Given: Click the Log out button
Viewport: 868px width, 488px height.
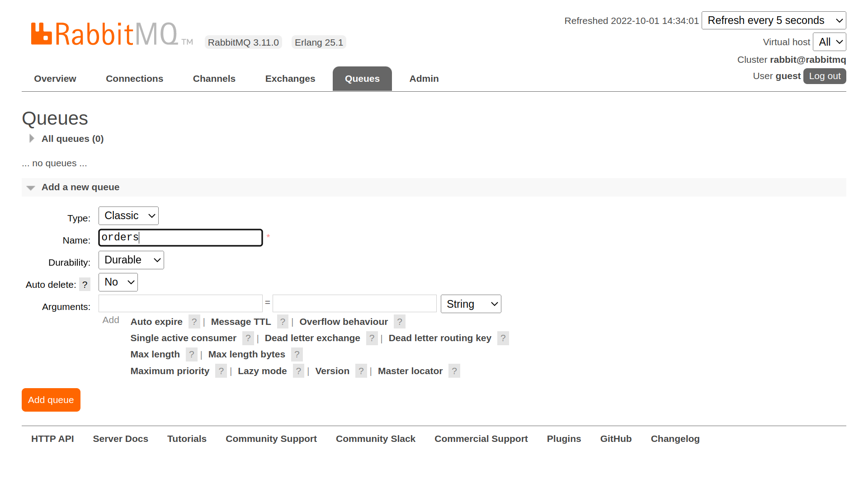Looking at the screenshot, I should click(824, 76).
